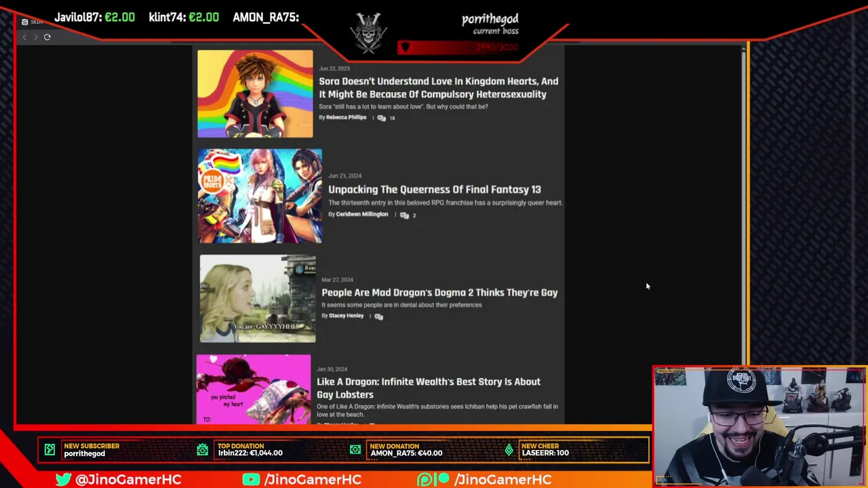The width and height of the screenshot is (868, 488).
Task: Click the streamer webcam feed
Action: (759, 426)
